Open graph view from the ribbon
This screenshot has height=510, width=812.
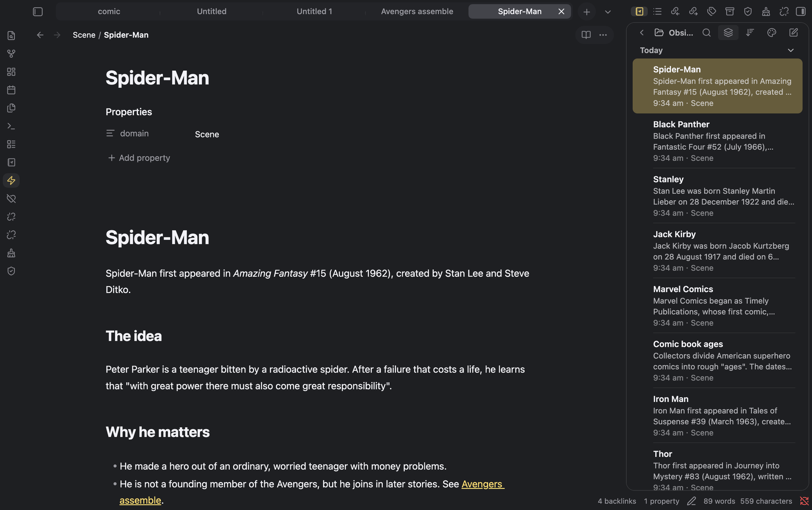click(x=11, y=54)
